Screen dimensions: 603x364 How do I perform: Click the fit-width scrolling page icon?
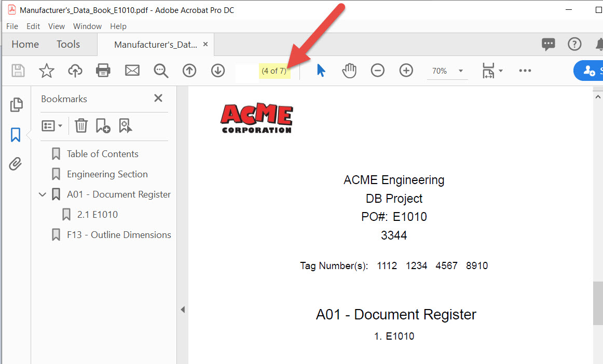[488, 71]
